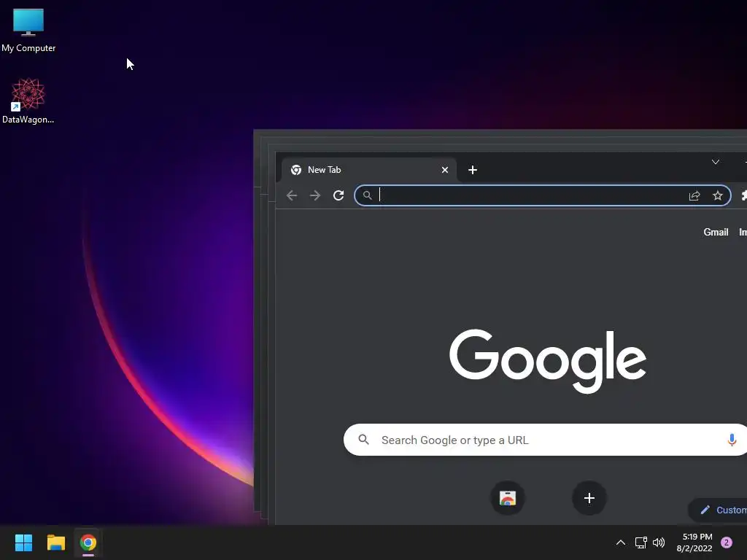Click magnifier icon in Google search box
This screenshot has width=747, height=560.
pyautogui.click(x=363, y=440)
